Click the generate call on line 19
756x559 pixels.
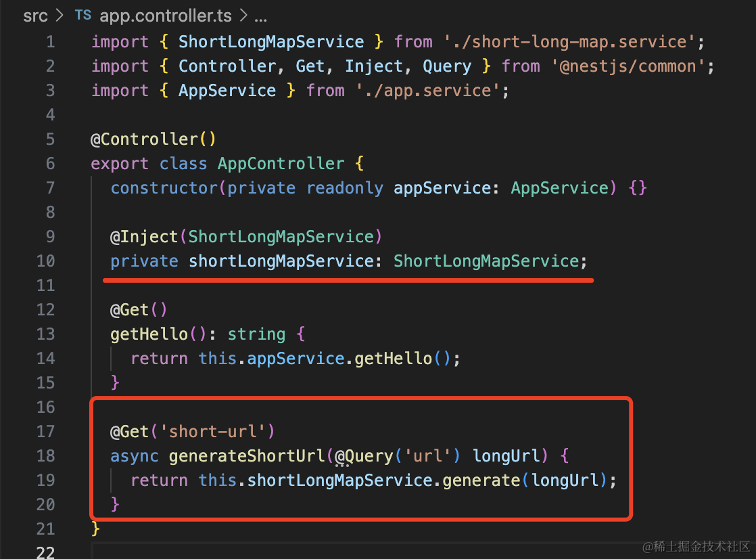coord(481,480)
